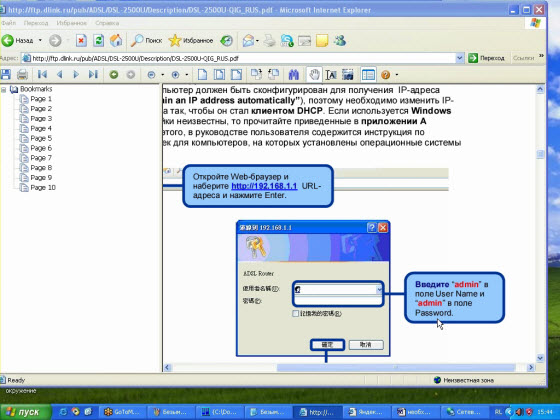Click the browser Home icon

coord(115,41)
